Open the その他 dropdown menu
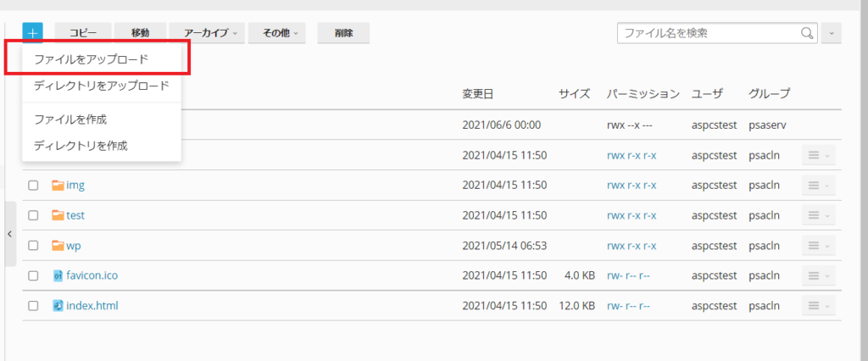 (x=281, y=33)
